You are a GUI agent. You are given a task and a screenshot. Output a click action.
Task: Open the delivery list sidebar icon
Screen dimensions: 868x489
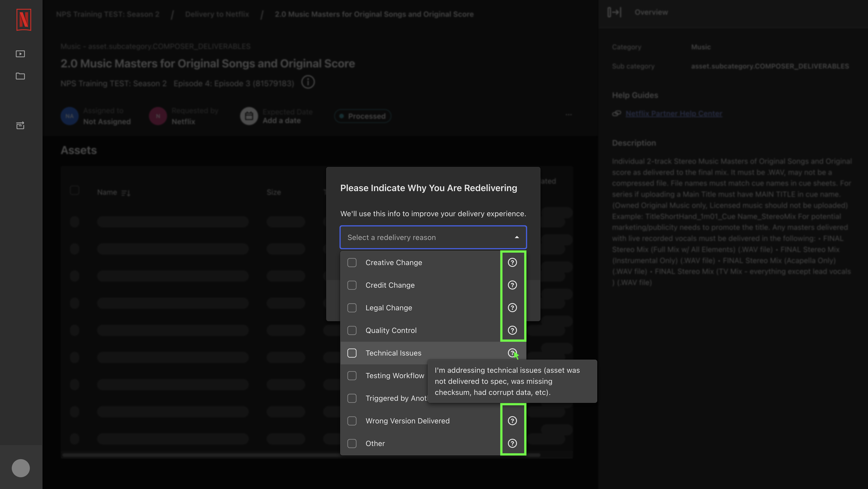[x=20, y=126]
